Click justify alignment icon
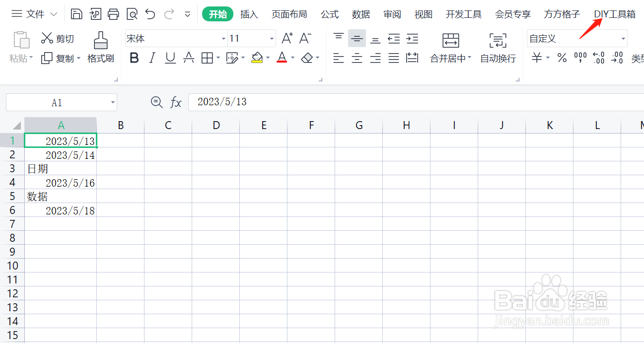Viewport: 644px width, 343px height. 394,58
